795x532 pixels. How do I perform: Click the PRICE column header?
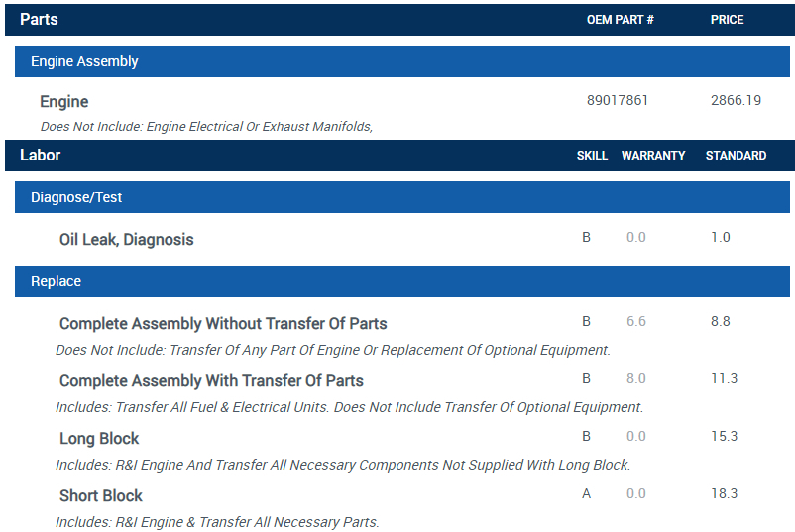click(727, 20)
